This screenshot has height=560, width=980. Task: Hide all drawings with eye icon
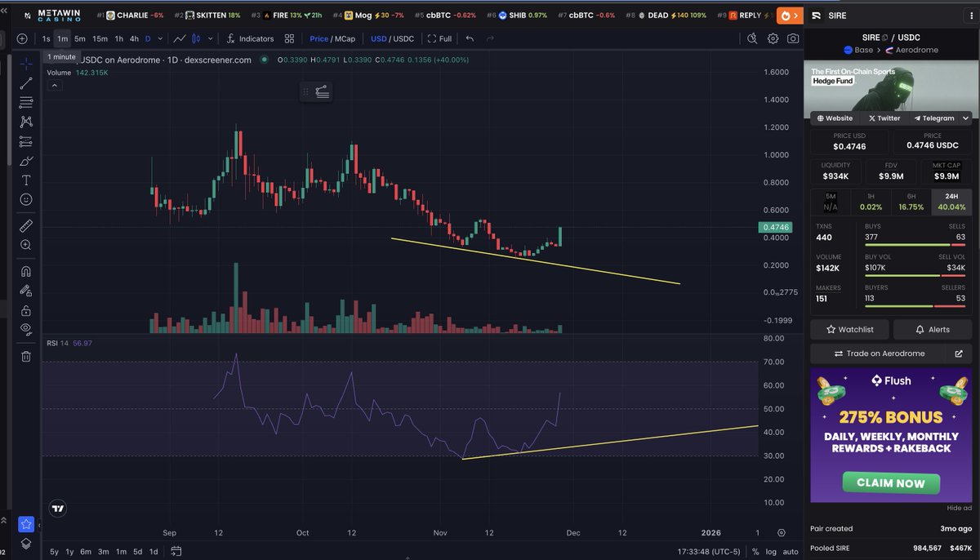tap(26, 329)
